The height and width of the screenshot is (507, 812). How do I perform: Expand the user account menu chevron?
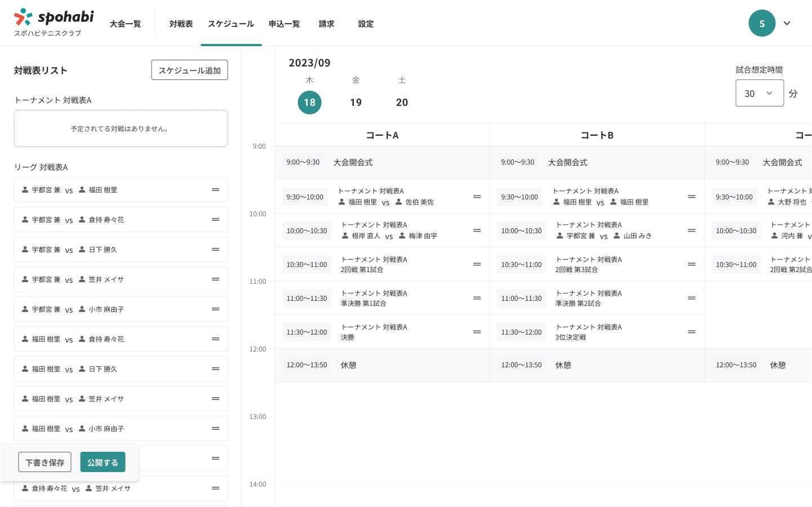[x=787, y=23]
